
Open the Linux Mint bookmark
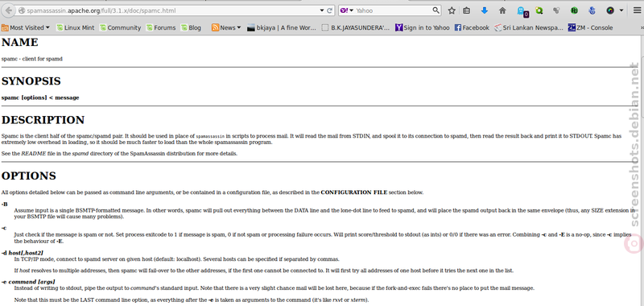(x=76, y=27)
